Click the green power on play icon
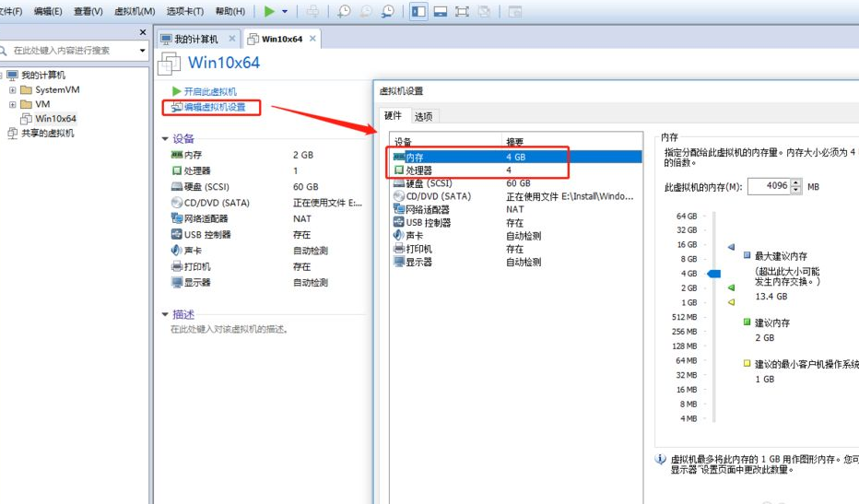This screenshot has width=859, height=504. [268, 11]
